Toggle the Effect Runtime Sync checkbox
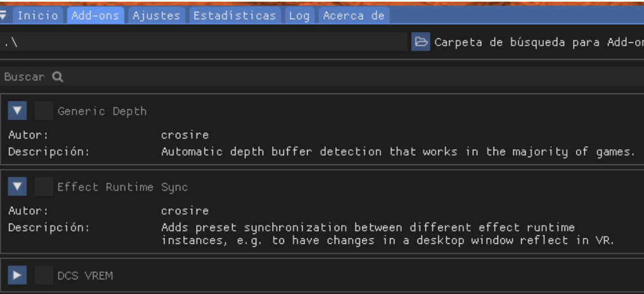The image size is (644, 294). coord(43,187)
